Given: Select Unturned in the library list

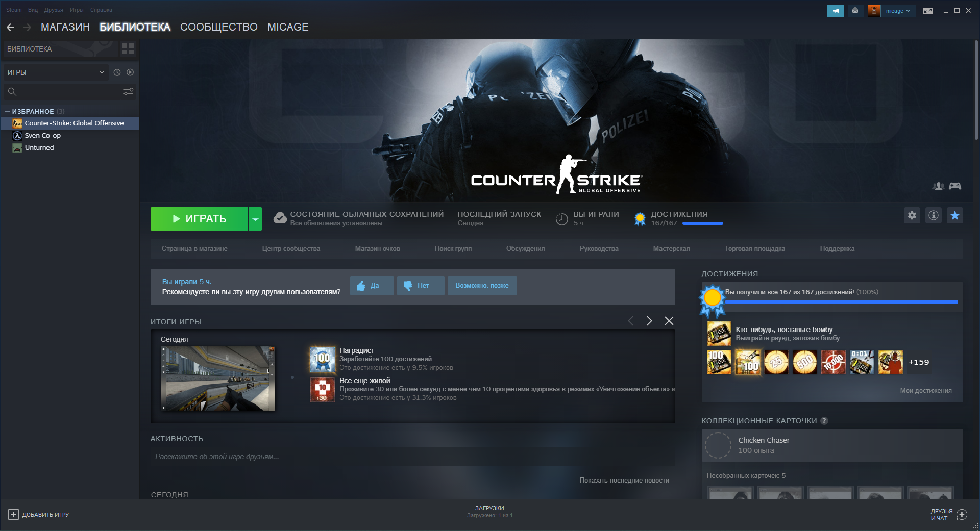Looking at the screenshot, I should click(69, 148).
